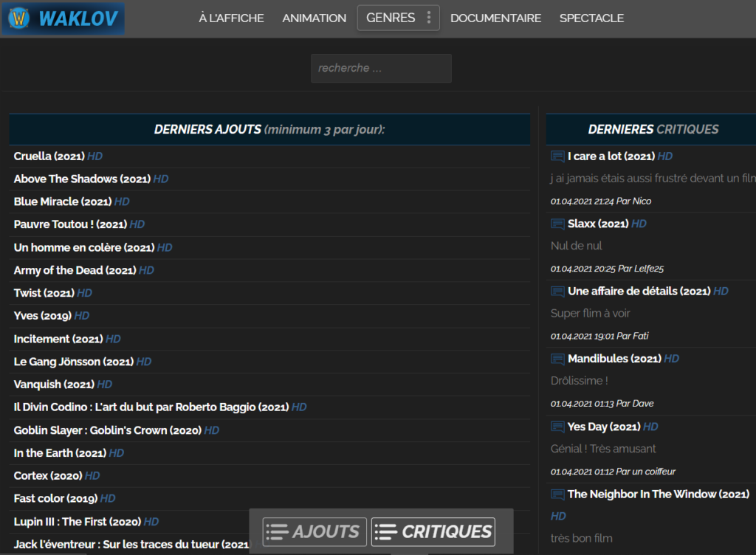Click the three-dot icon in GENRES
Screen dimensions: 756x555
point(429,18)
